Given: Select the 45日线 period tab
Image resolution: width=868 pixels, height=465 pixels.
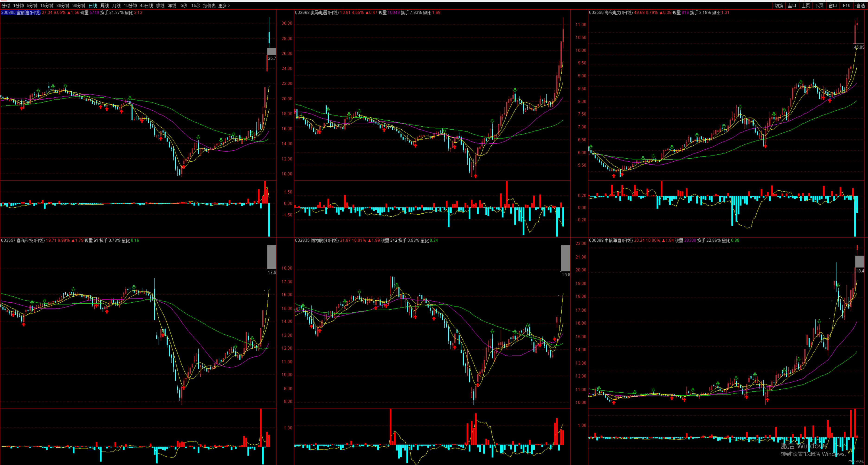Looking at the screenshot, I should [x=146, y=6].
